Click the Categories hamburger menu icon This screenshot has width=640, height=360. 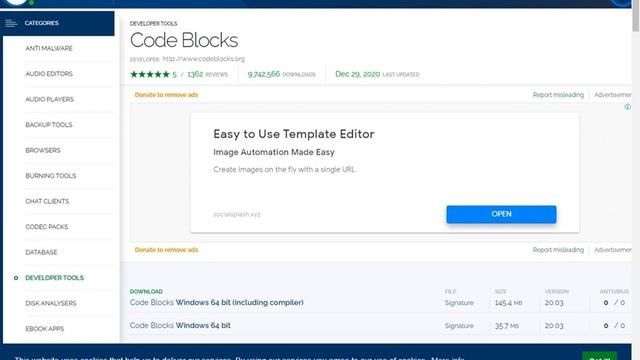(11, 23)
